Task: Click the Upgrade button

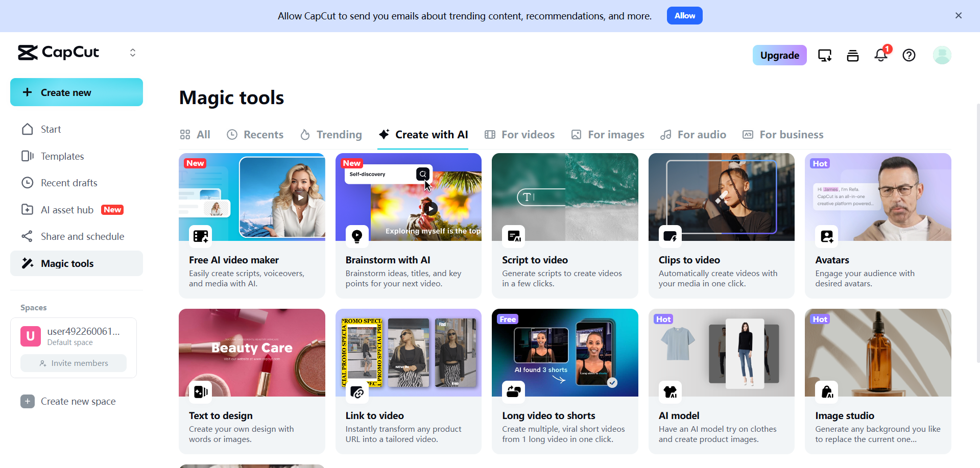Action: pyautogui.click(x=779, y=55)
